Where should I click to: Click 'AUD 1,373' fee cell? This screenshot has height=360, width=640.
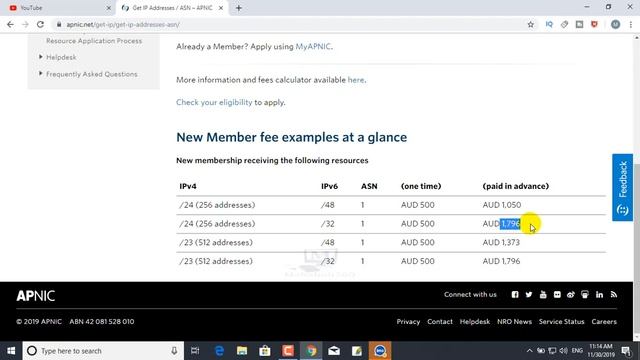pyautogui.click(x=501, y=242)
